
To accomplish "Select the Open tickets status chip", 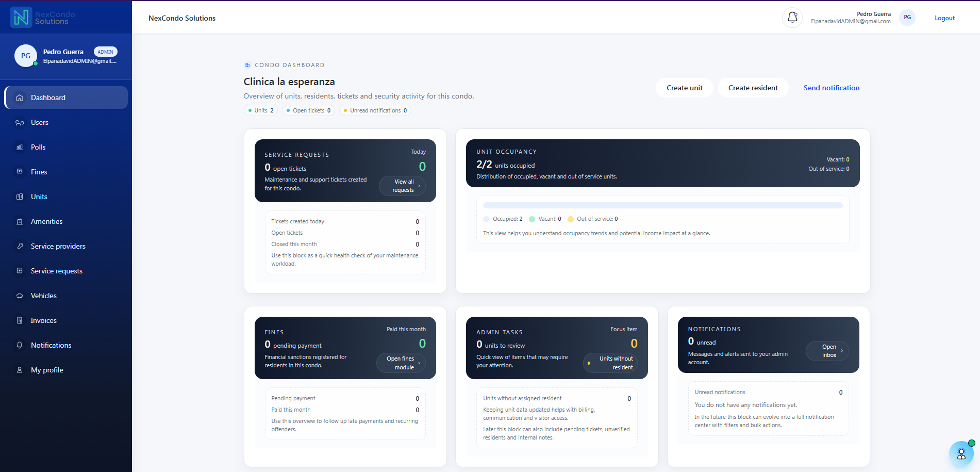I will click(308, 110).
